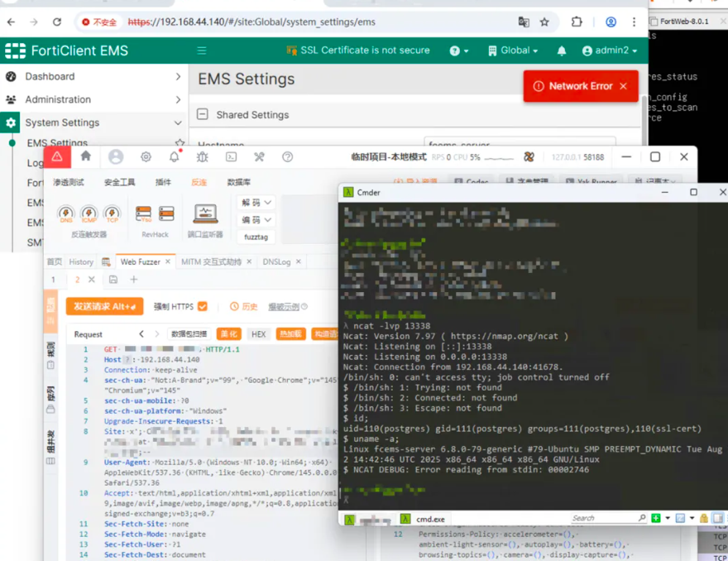Image resolution: width=728 pixels, height=561 pixels.
Task: Select the History tab in Yakit
Action: (81, 262)
